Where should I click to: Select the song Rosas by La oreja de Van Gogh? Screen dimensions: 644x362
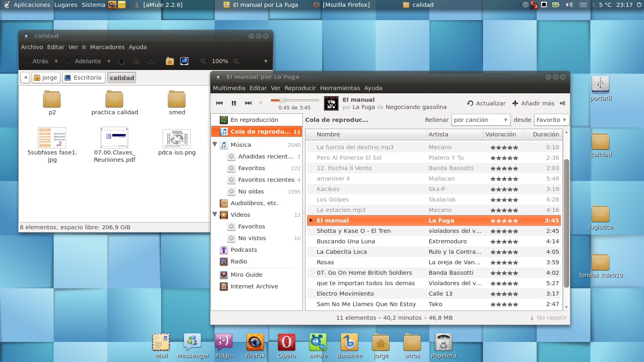[x=362, y=262]
